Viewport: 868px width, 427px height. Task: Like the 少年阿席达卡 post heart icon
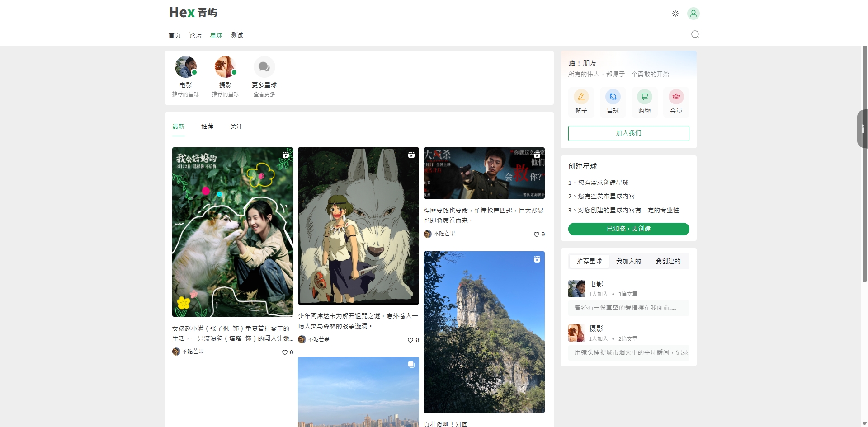pyautogui.click(x=410, y=340)
